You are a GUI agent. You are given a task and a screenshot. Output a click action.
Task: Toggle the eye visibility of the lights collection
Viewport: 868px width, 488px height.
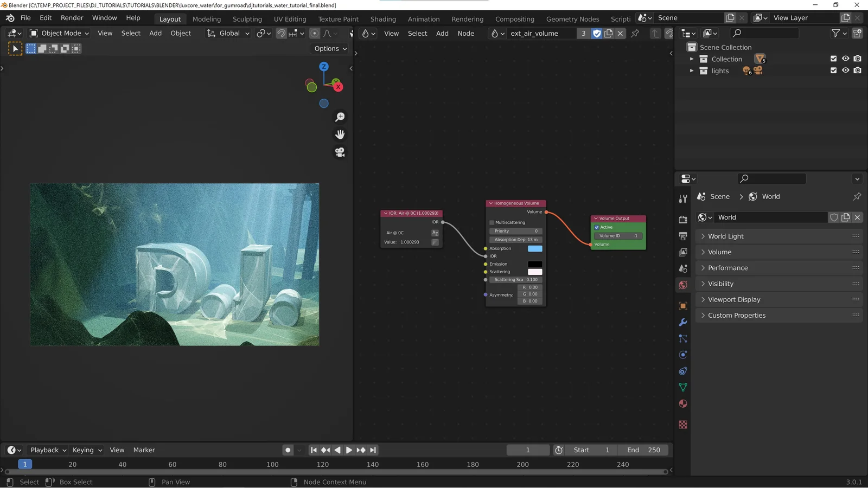click(x=845, y=70)
